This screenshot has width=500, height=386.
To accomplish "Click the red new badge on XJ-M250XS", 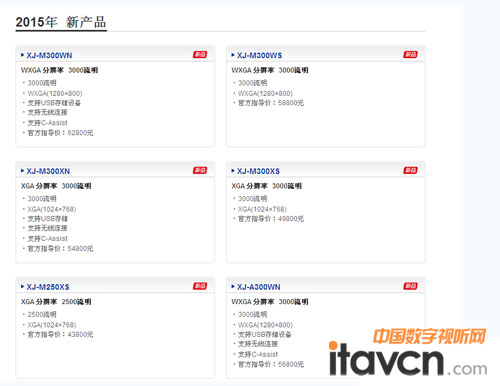I will pyautogui.click(x=200, y=286).
